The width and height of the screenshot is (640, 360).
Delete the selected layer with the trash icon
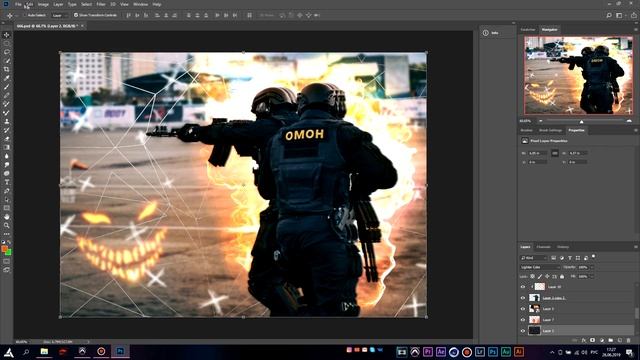[629, 340]
